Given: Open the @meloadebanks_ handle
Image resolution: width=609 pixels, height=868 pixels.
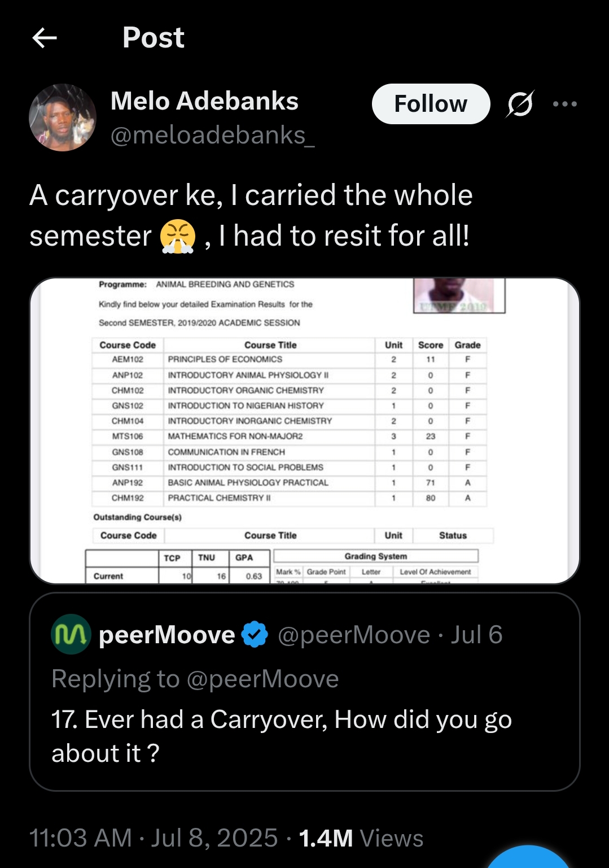Looking at the screenshot, I should [212, 136].
